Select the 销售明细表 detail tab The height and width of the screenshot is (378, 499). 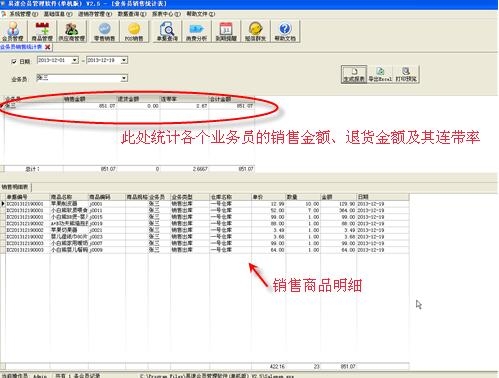coord(15,187)
